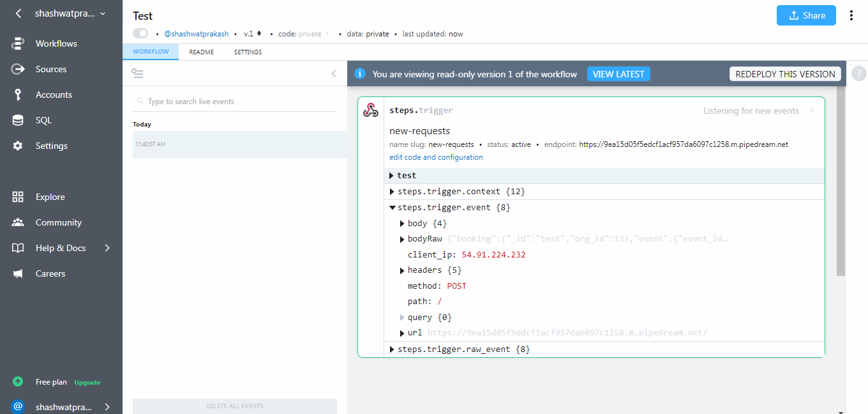Go to Accounts in sidebar
Image resolution: width=868 pixels, height=414 pixels.
click(x=54, y=95)
